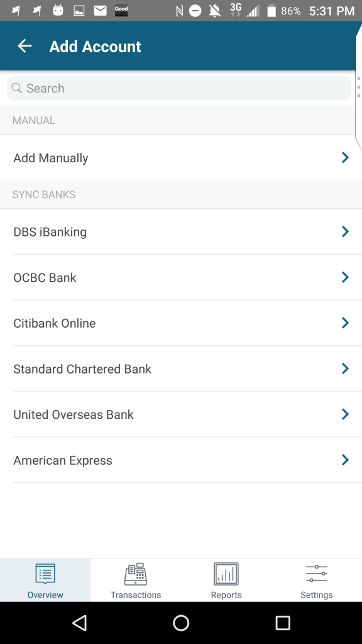Viewport: 362px width, 644px height.
Task: Select Standard Chartered Bank entry
Action: [181, 369]
